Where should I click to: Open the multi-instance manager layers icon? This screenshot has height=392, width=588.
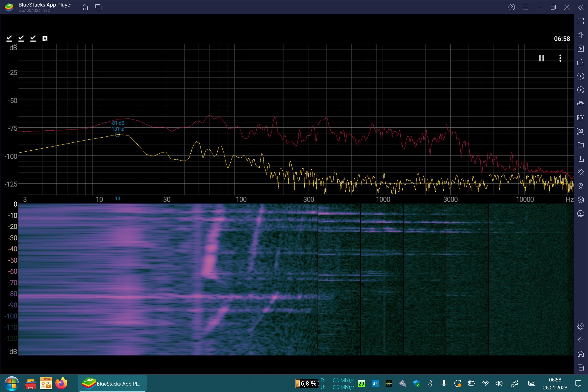580,200
